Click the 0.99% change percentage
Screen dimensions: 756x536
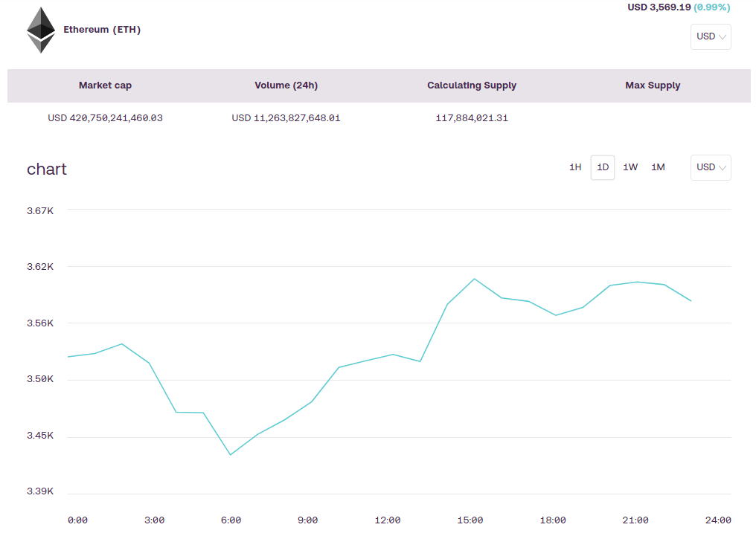pos(711,7)
